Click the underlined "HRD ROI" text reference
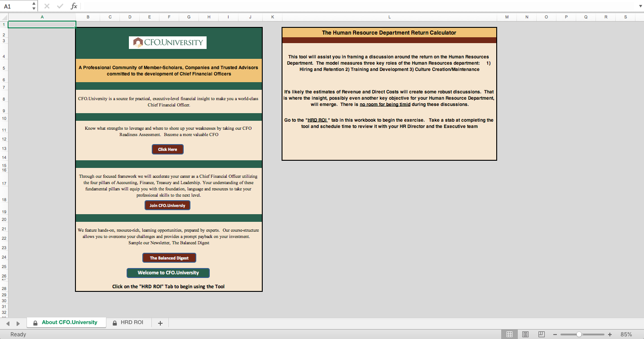Viewport: 644px width, 339px height. click(x=318, y=120)
